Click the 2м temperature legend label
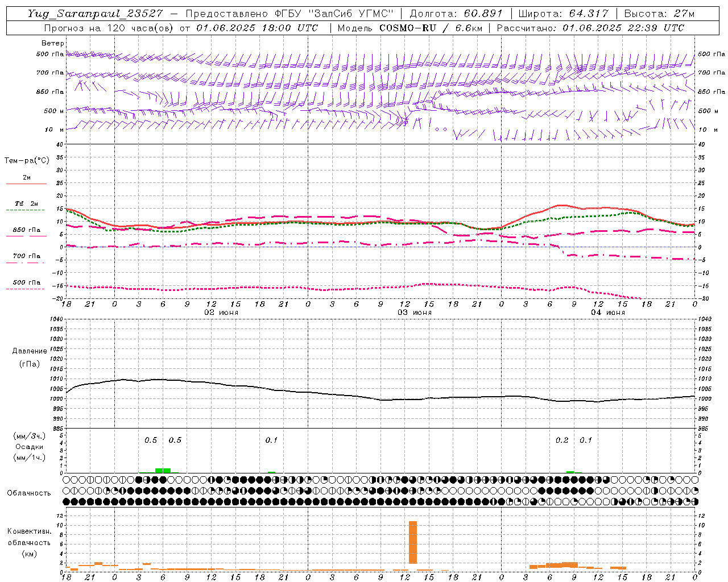This screenshot has width=728, height=582. click(27, 178)
